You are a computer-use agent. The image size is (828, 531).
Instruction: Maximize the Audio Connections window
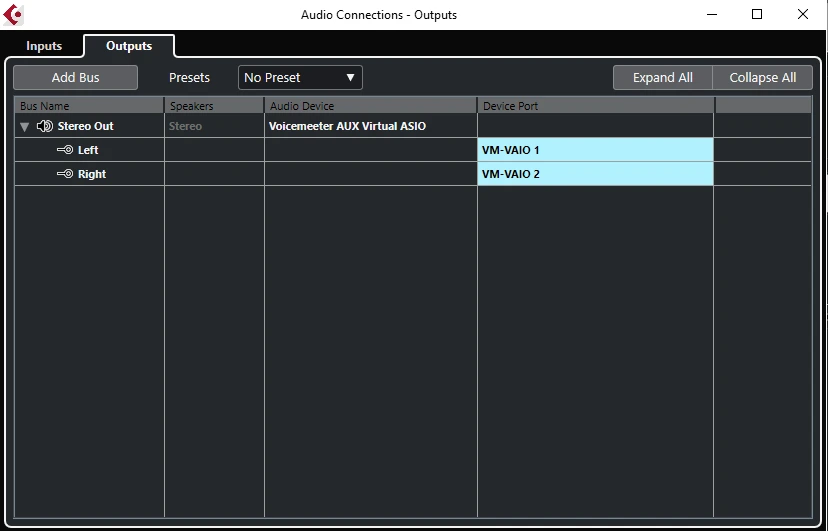(x=757, y=14)
